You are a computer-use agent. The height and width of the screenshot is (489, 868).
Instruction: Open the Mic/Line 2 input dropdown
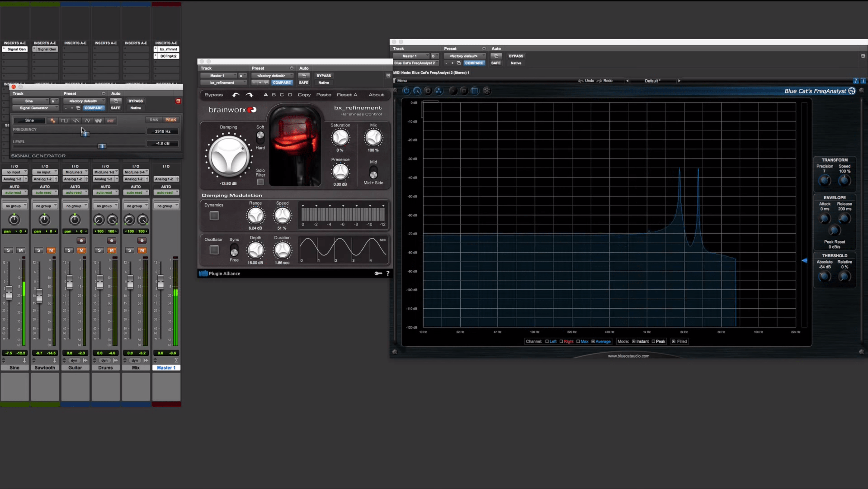75,172
